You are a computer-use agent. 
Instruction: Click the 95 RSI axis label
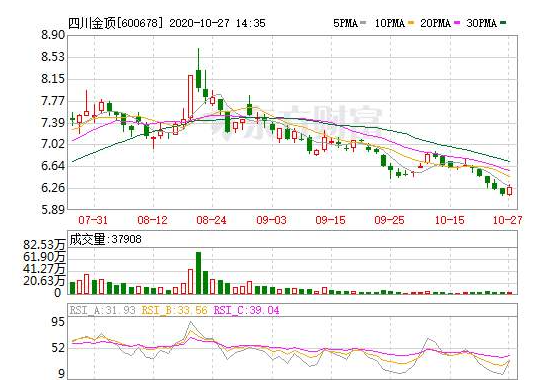[x=57, y=322]
